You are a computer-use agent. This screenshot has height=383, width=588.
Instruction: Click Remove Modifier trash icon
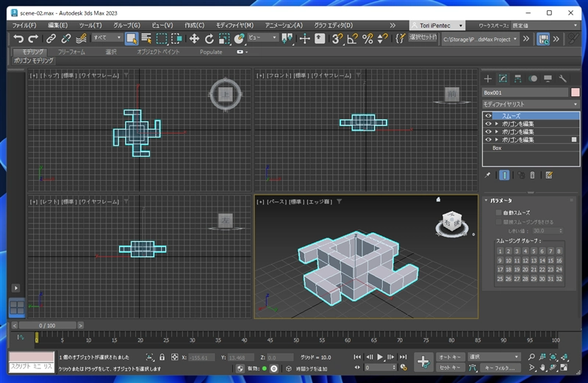532,175
